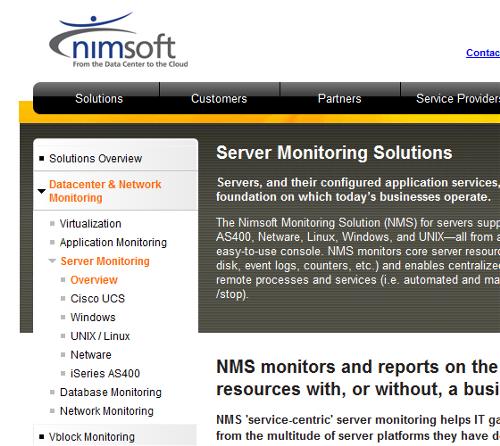
Task: Open Solutions Overview in sidebar
Action: (95, 158)
